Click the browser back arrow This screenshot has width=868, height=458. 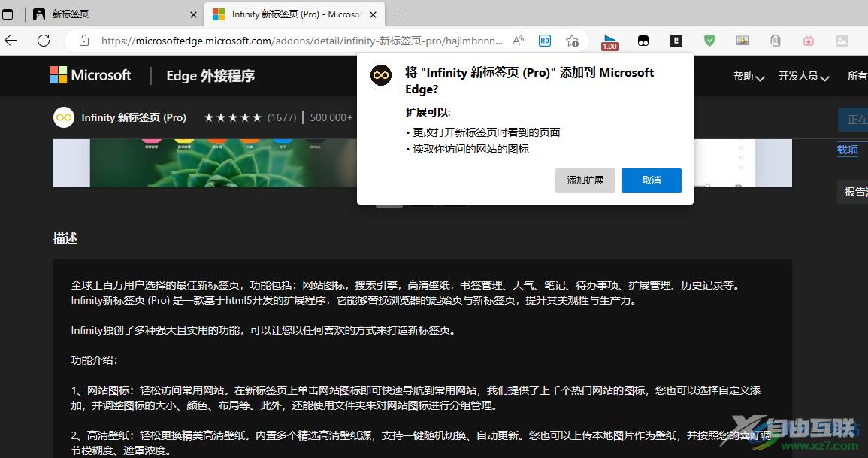pos(11,41)
